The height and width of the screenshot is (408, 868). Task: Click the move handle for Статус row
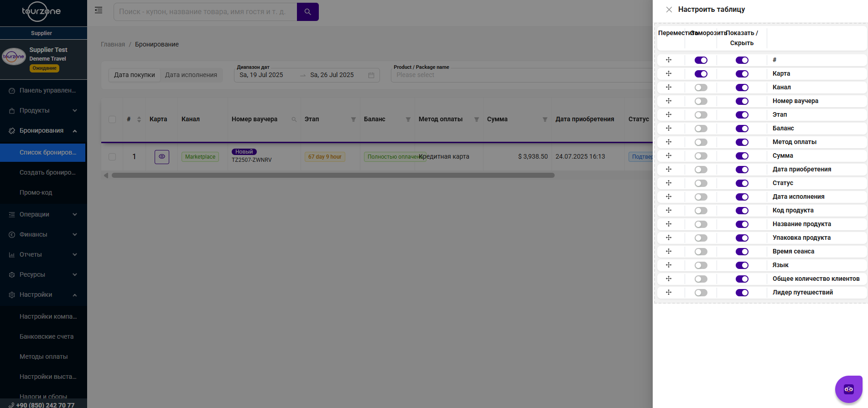coord(669,183)
